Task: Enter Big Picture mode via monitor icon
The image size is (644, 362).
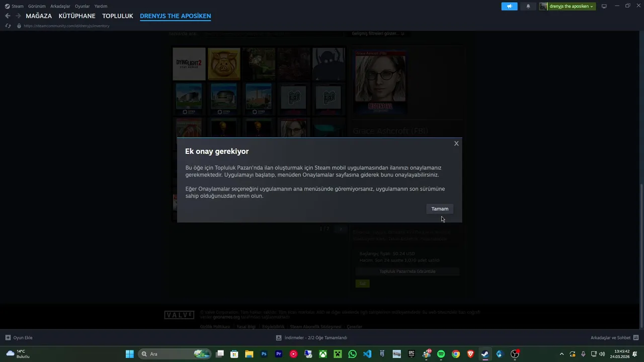Action: point(604,6)
